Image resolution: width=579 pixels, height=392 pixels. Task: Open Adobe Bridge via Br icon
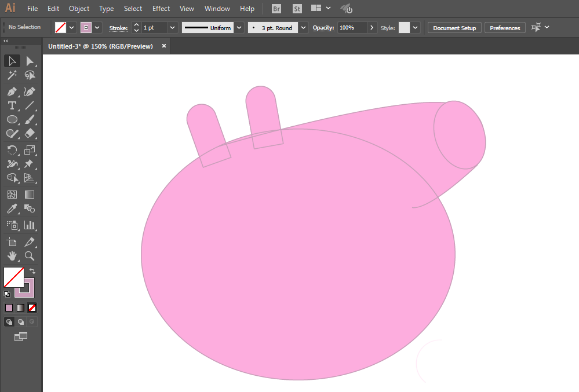coord(276,9)
